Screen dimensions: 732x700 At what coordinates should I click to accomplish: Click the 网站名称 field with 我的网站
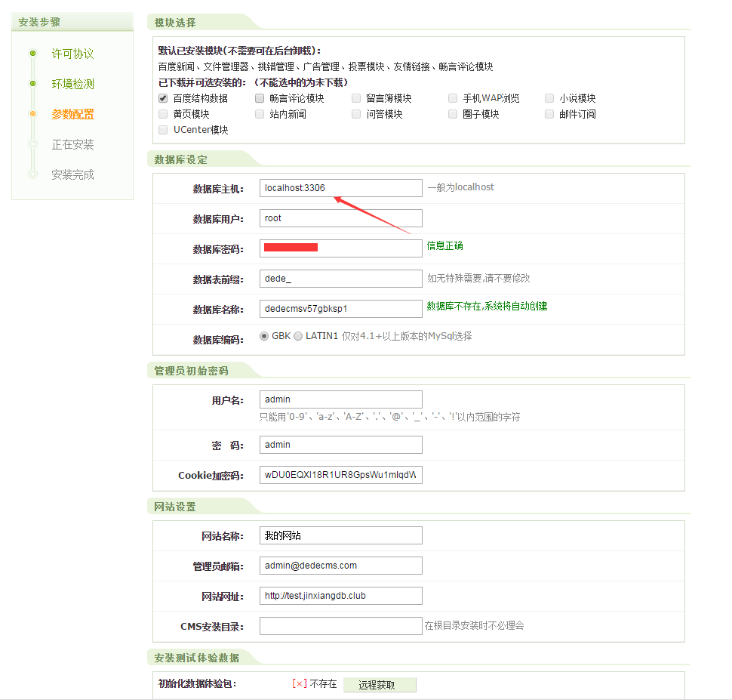click(340, 535)
